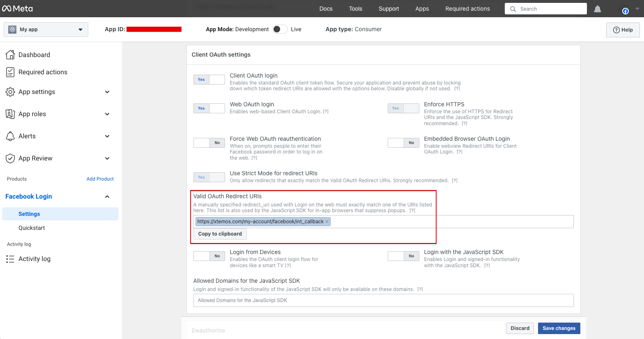The image size is (644, 339).
Task: Click the App settings gear icon
Action: 10,92
